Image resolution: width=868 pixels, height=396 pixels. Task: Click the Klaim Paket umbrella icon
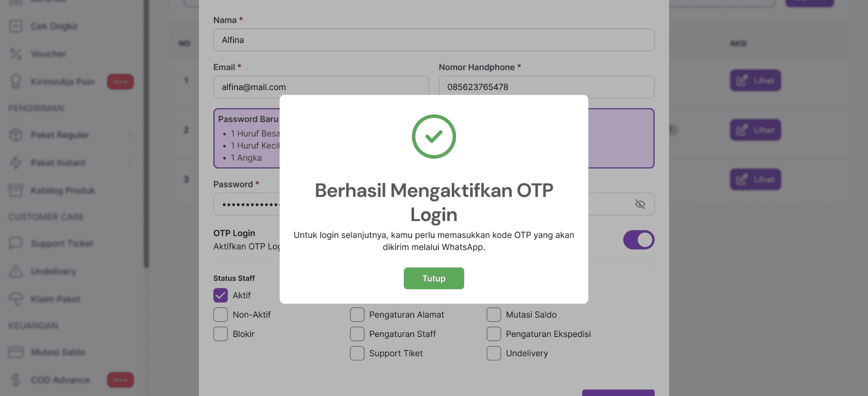click(16, 299)
